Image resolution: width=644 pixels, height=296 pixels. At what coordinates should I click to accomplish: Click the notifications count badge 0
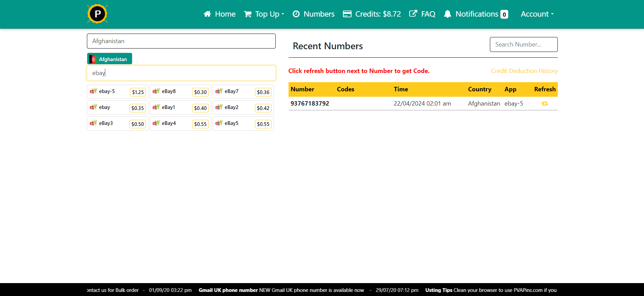pyautogui.click(x=504, y=14)
